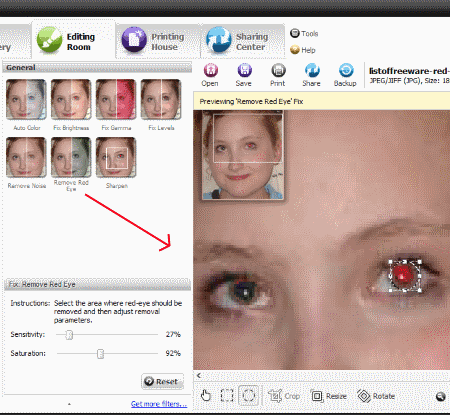The image size is (450, 415).
Task: Click the Saturation value 92%
Action: pos(173,353)
